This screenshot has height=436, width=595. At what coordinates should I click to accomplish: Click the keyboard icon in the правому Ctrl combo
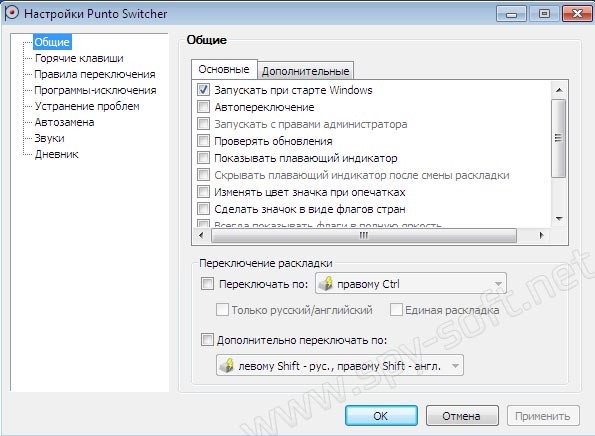coord(326,284)
